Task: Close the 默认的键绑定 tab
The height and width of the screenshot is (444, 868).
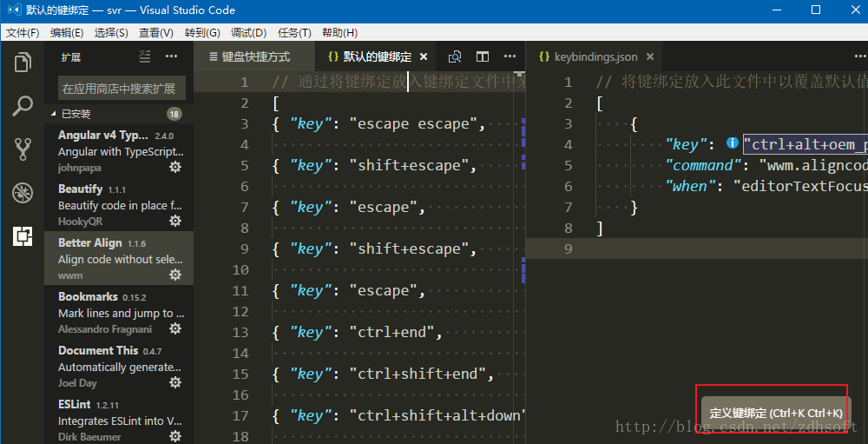Action: click(424, 57)
